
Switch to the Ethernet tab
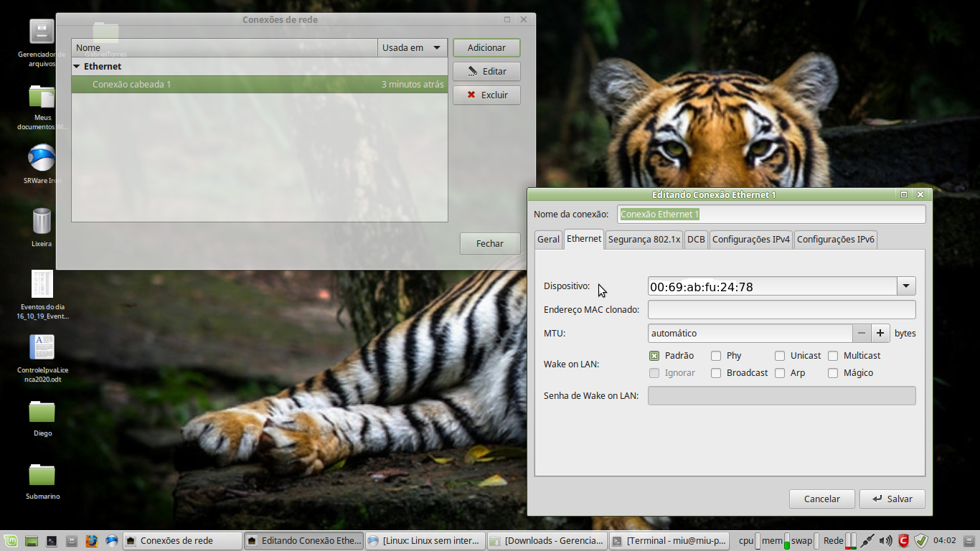(x=584, y=239)
